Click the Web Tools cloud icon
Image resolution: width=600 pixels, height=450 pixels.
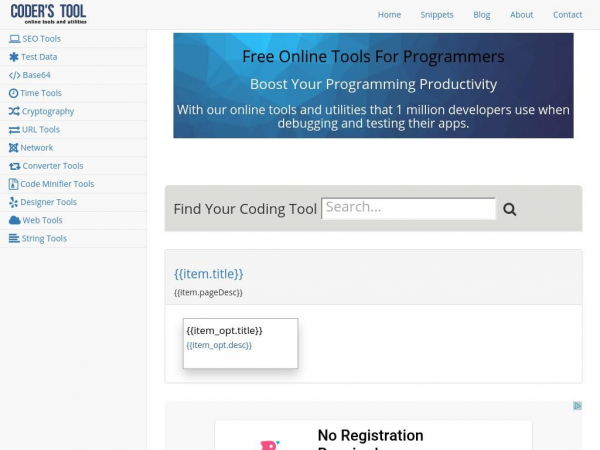[15, 220]
